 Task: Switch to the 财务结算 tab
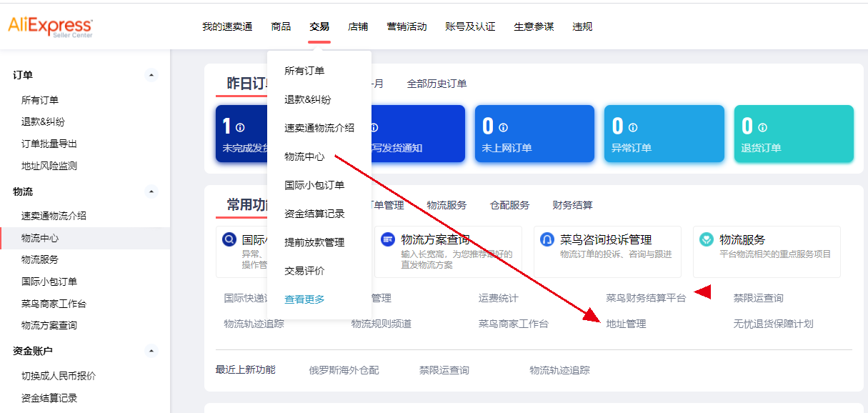(572, 205)
